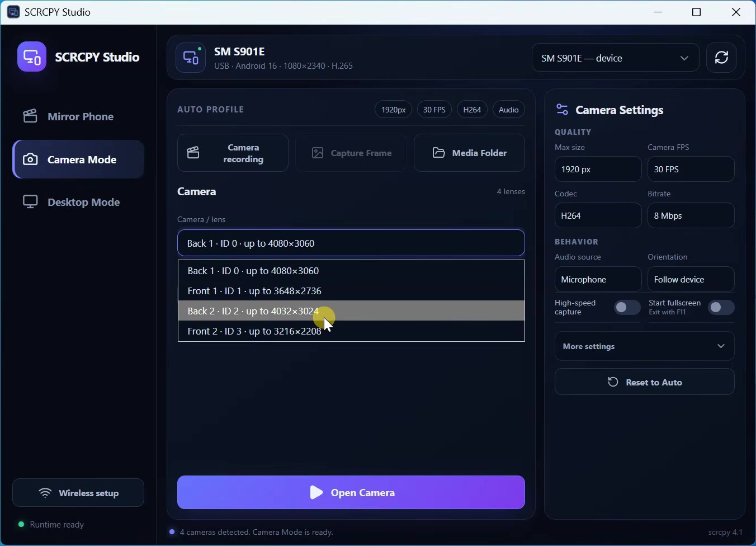The height and width of the screenshot is (546, 756).
Task: Toggle Start fullscreen switch
Action: tap(722, 307)
